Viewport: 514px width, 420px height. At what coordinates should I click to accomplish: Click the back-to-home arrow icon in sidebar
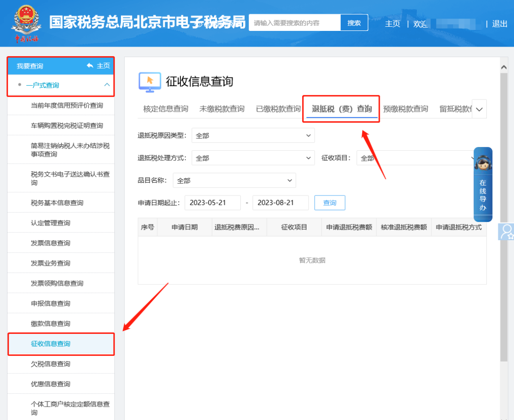click(x=90, y=66)
